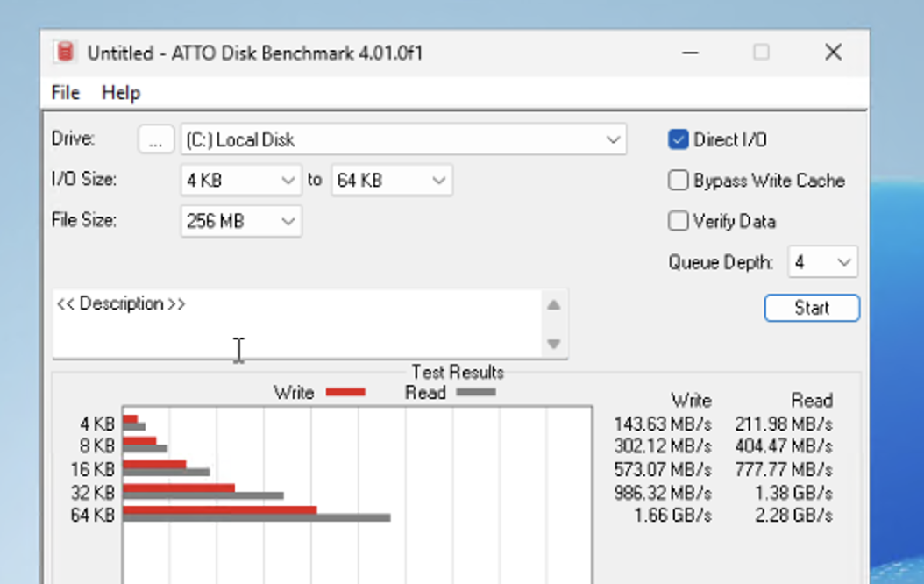Open the File Size dropdown (256 MB)

(241, 222)
